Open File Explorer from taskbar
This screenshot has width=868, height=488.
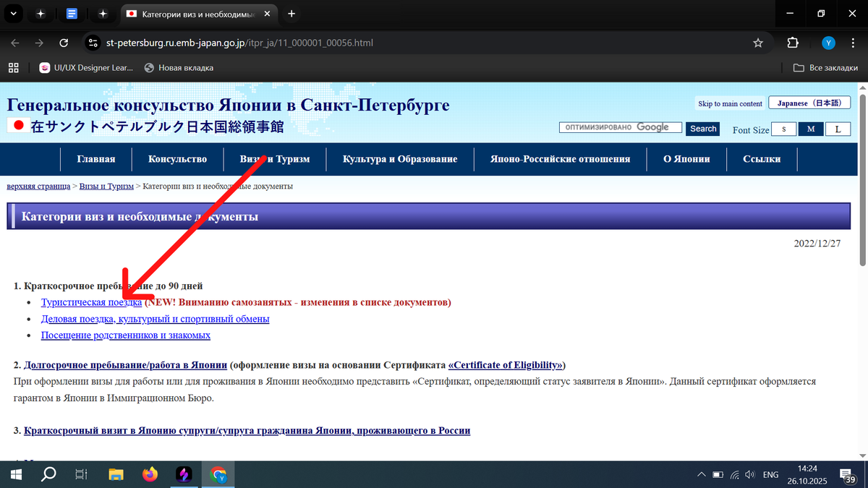(x=116, y=474)
